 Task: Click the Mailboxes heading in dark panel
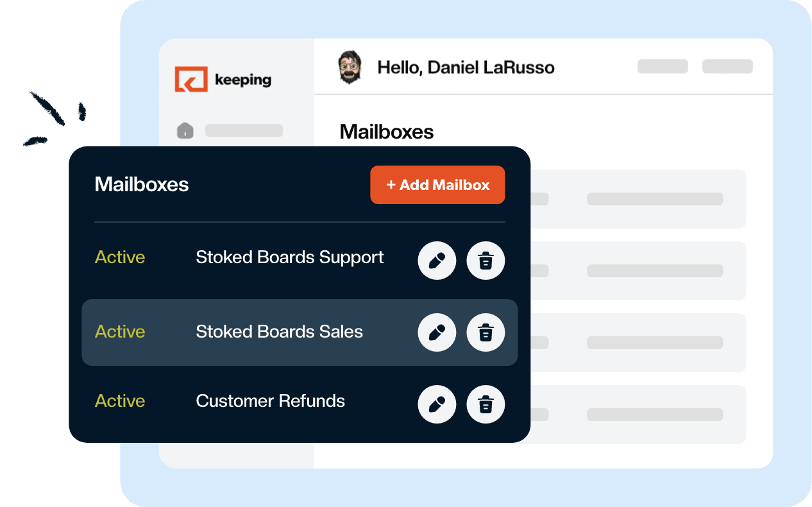(x=142, y=185)
